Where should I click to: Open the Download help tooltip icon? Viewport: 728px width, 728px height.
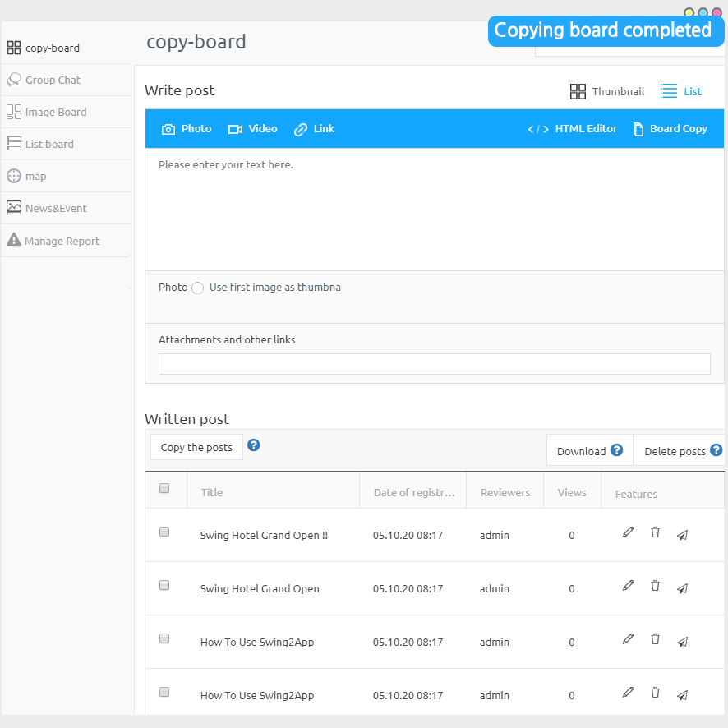click(x=615, y=450)
